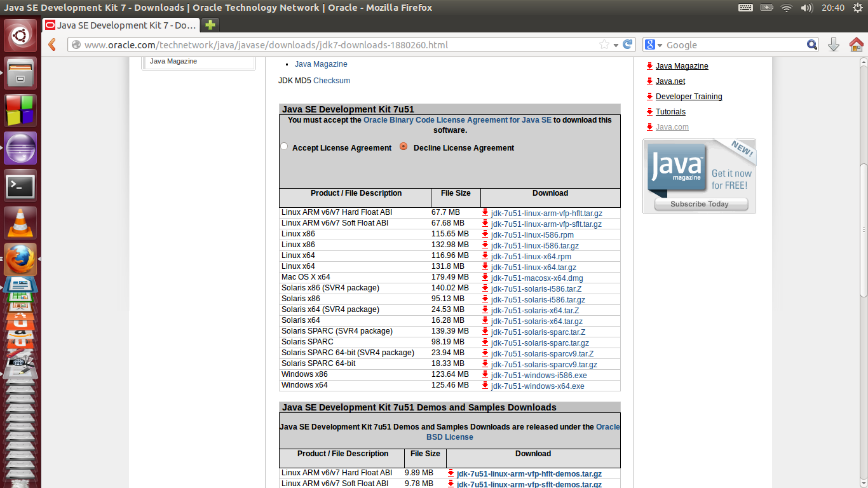The height and width of the screenshot is (488, 868).
Task: Click the 131.8 MB file size cell
Action: [447, 266]
